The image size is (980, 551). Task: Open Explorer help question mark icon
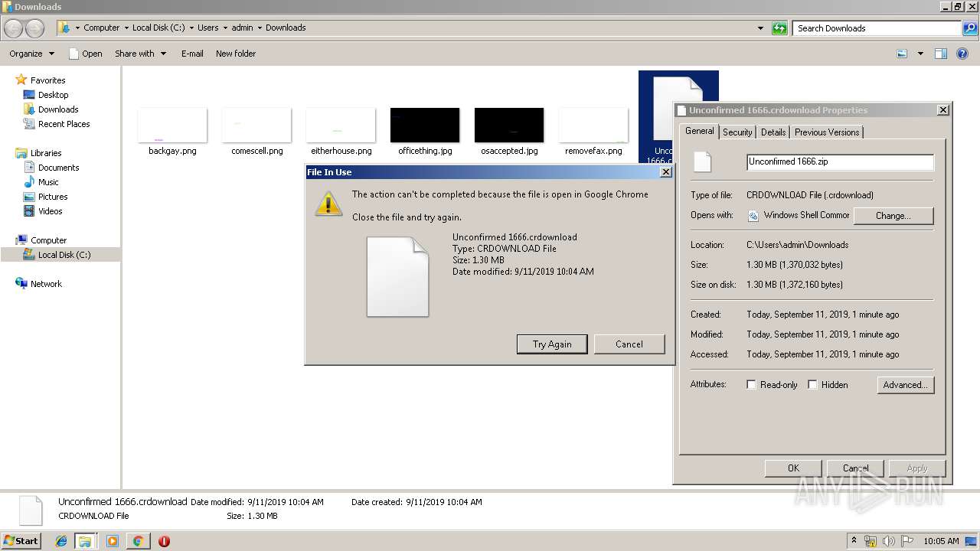click(963, 54)
